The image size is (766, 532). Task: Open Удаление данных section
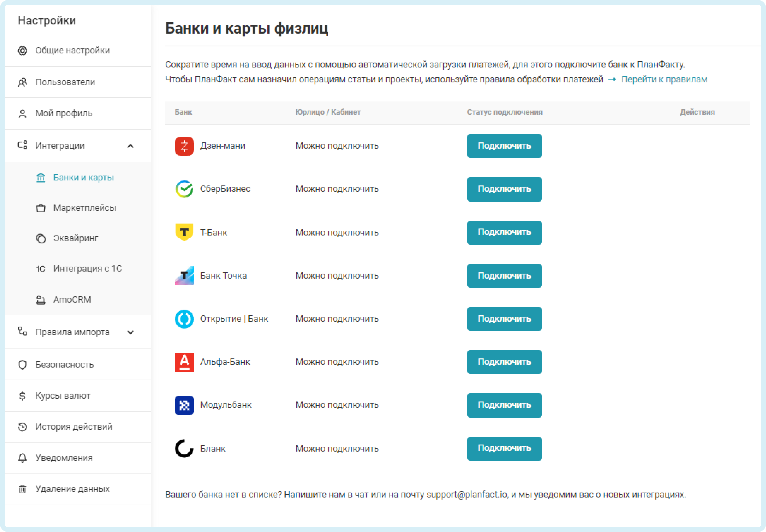78,489
